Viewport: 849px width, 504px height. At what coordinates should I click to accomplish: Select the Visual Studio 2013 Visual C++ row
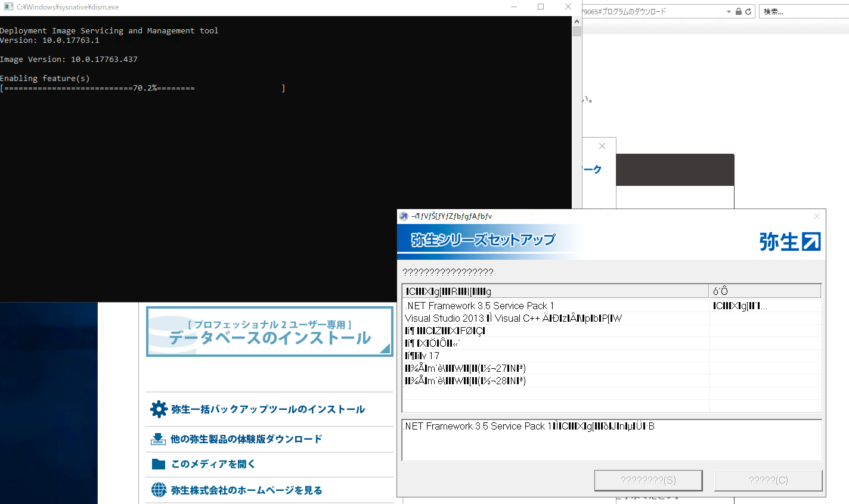(513, 318)
